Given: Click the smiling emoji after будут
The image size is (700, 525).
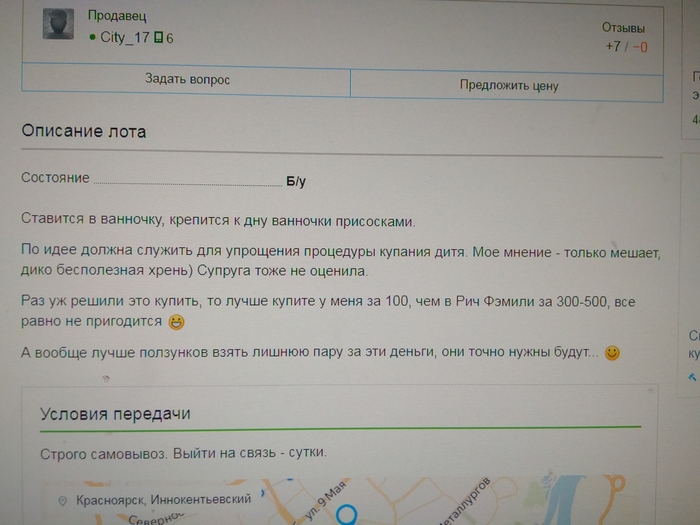Looking at the screenshot, I should pyautogui.click(x=612, y=353).
